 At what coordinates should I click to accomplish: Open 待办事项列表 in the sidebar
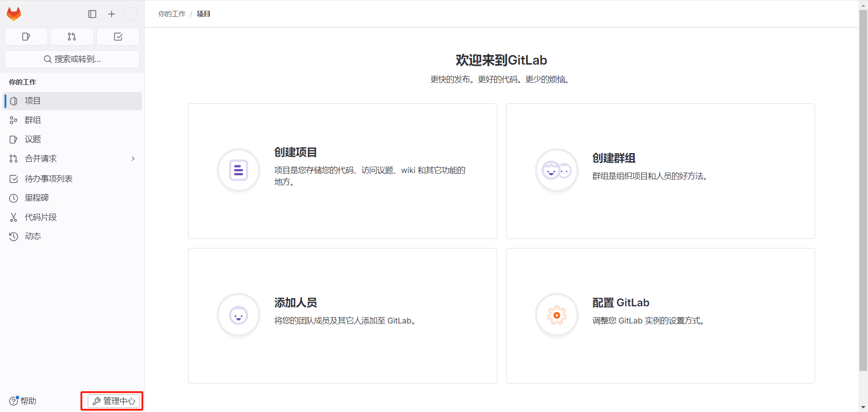[x=72, y=179]
